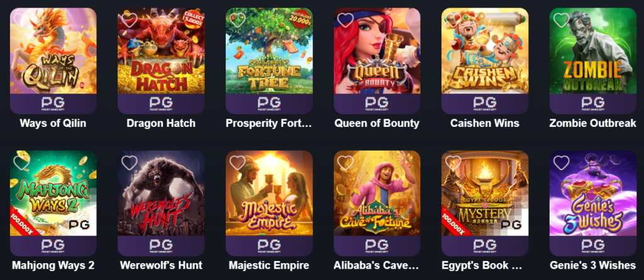Mark Caishen Wins as favorite via heart

[x=453, y=19]
